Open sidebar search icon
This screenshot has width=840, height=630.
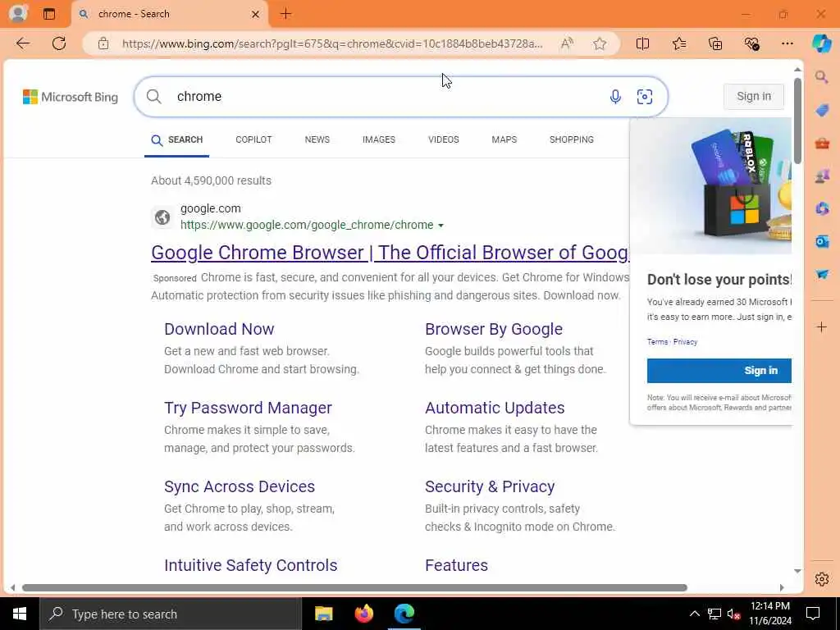(822, 78)
